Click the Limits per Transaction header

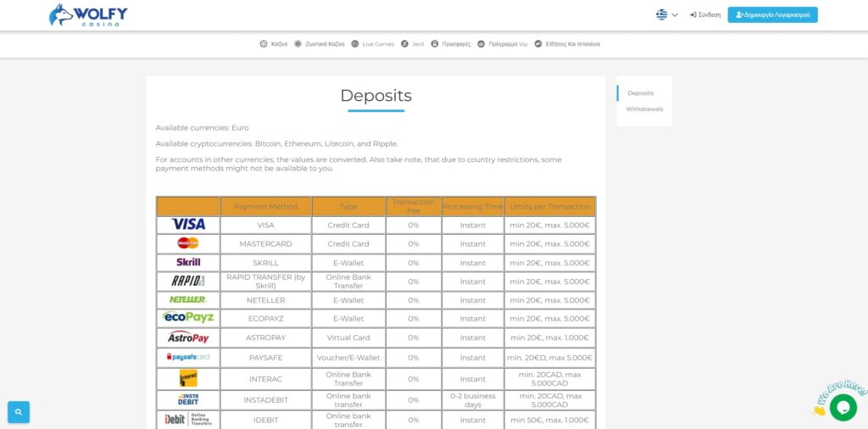[x=549, y=207]
